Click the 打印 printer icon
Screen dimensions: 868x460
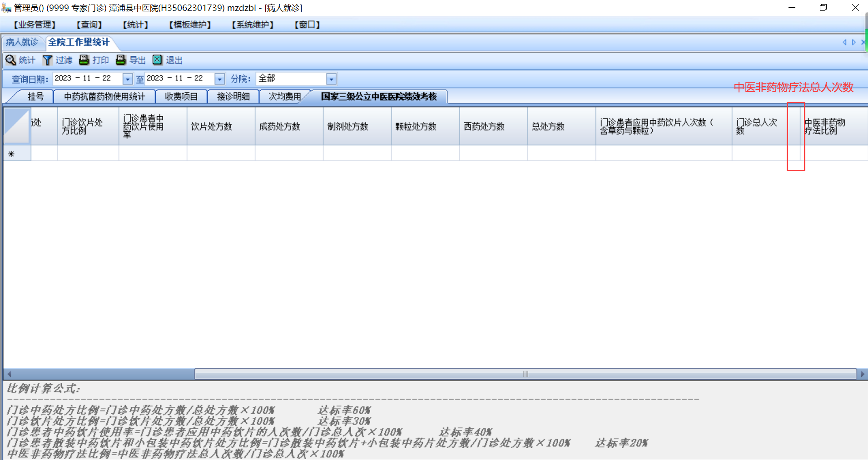[x=84, y=60]
